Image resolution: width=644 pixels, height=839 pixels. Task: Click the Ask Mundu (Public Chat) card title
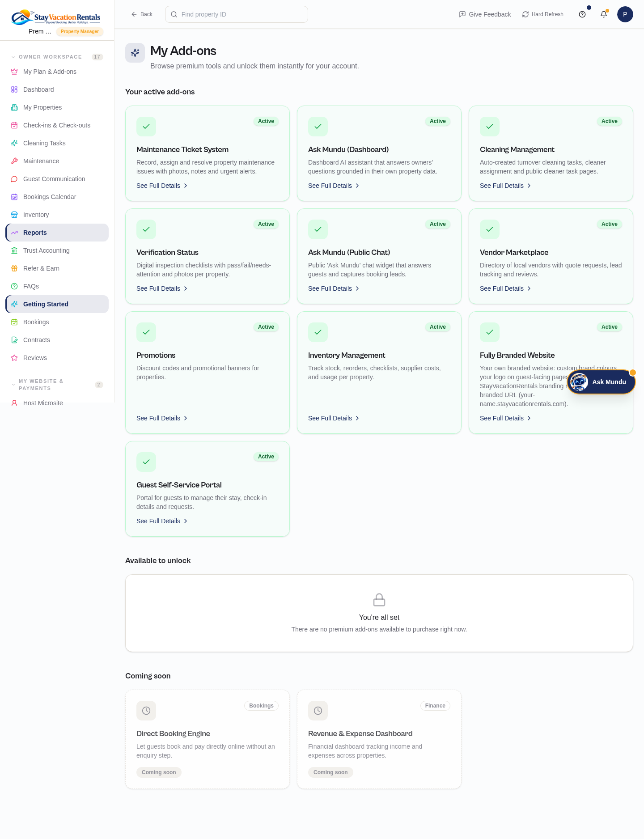click(349, 252)
